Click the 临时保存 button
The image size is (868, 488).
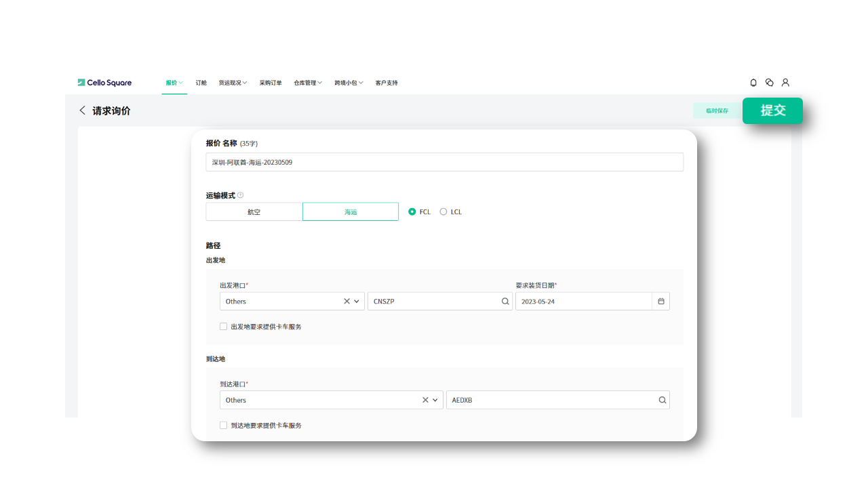click(x=717, y=110)
